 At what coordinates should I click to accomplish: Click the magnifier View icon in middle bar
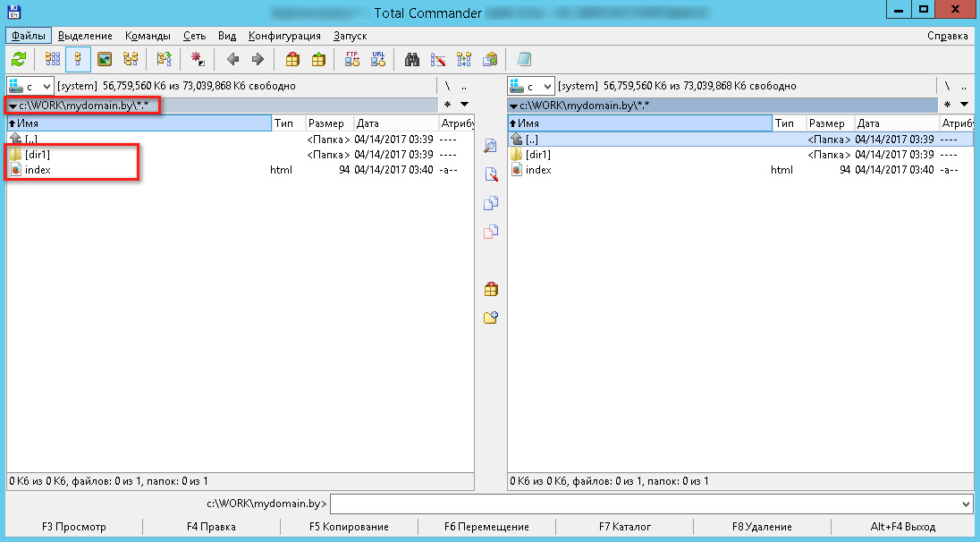(491, 146)
